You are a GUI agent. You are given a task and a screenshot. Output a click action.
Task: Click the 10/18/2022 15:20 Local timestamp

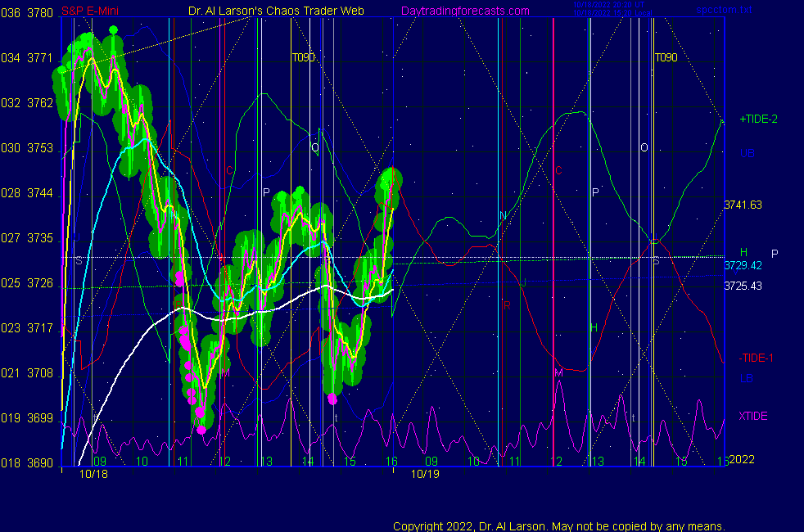point(612,13)
